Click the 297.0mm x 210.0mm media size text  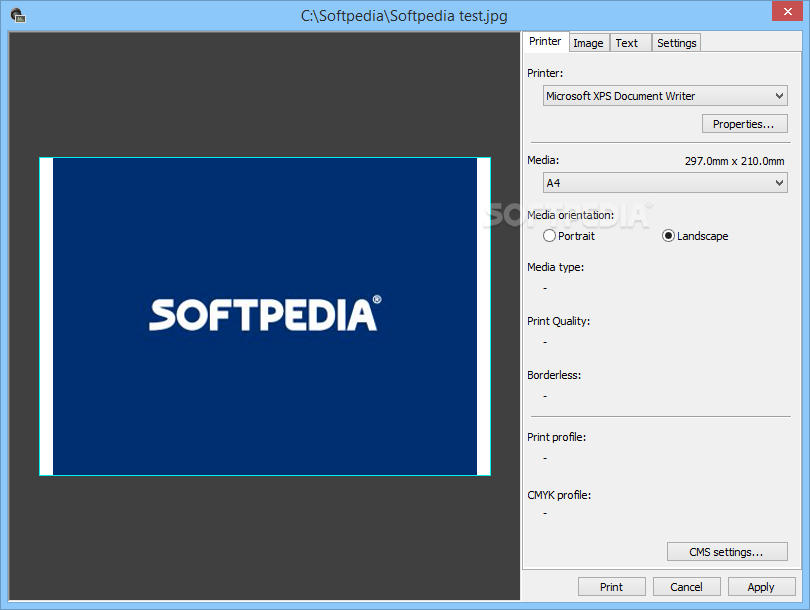point(734,161)
